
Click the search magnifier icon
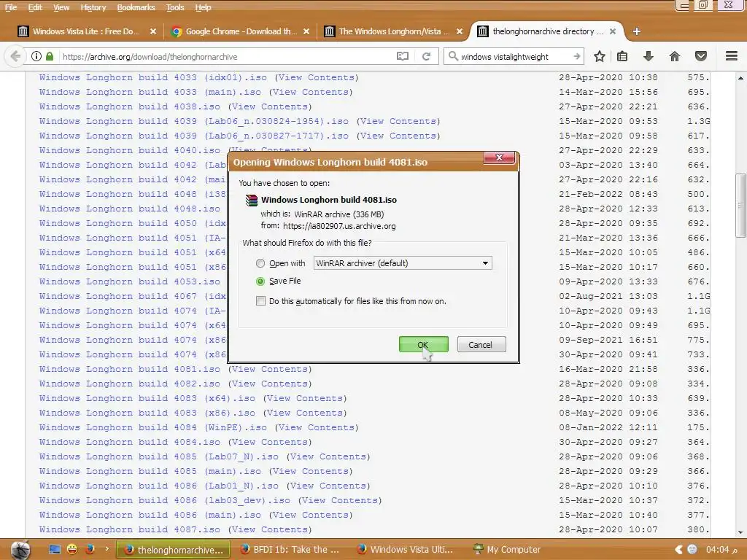[x=452, y=56]
